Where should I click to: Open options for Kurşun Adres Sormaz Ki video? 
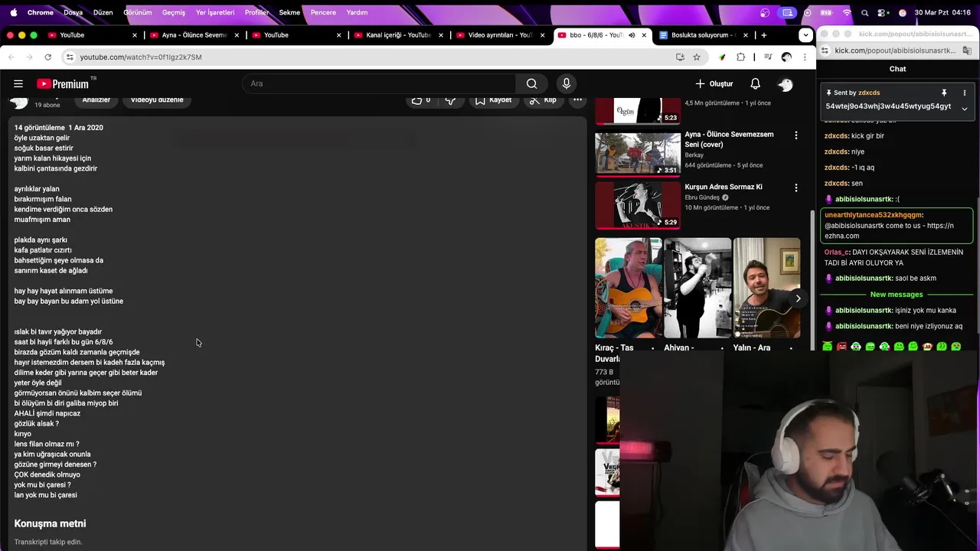click(795, 187)
